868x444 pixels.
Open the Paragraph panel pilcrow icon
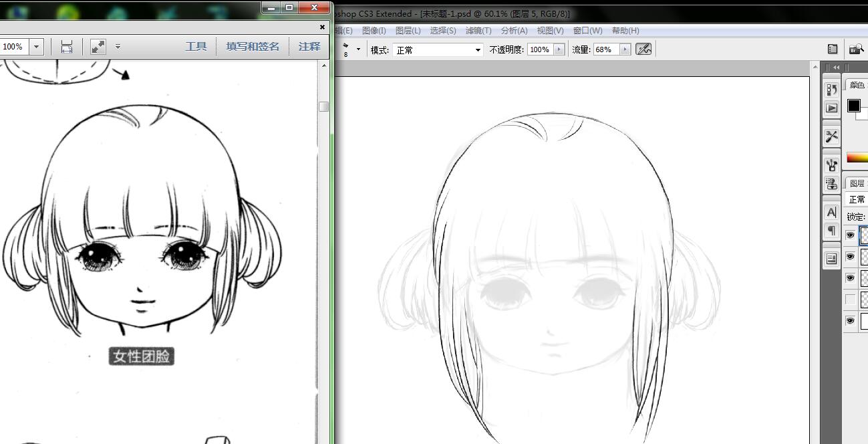click(x=832, y=231)
